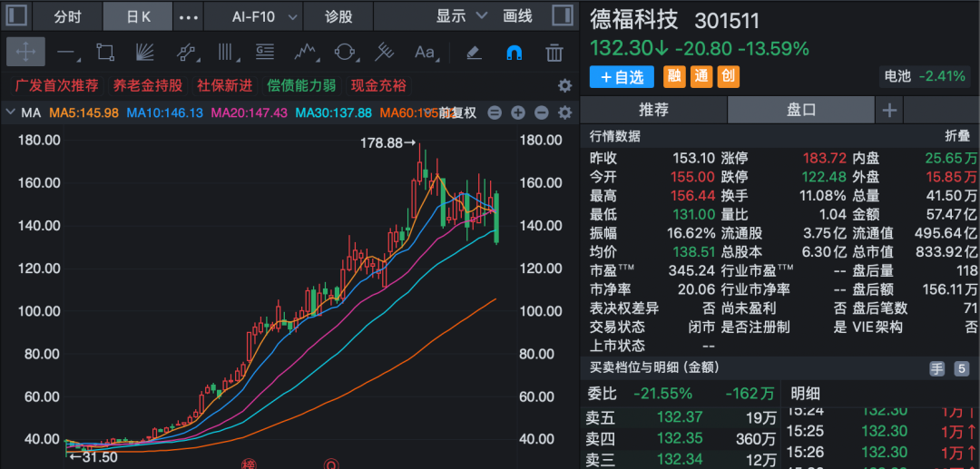
Task: Open the 电池 -2.41% sector link
Action: (x=925, y=77)
